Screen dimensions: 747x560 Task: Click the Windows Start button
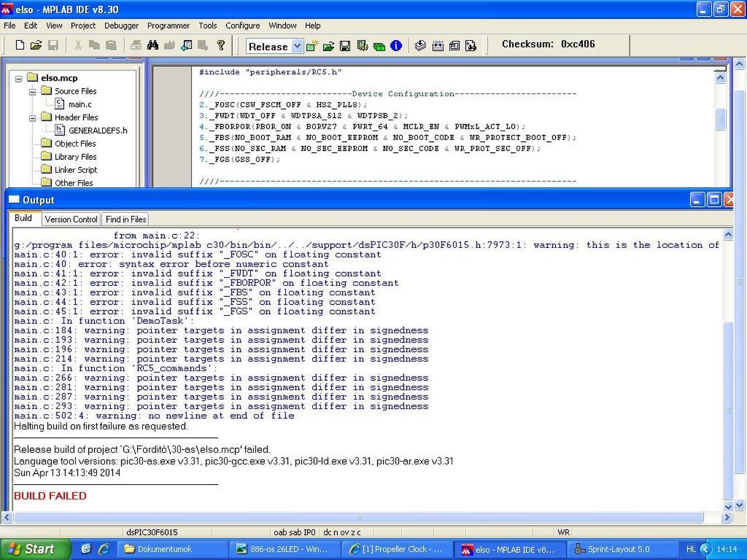point(35,549)
